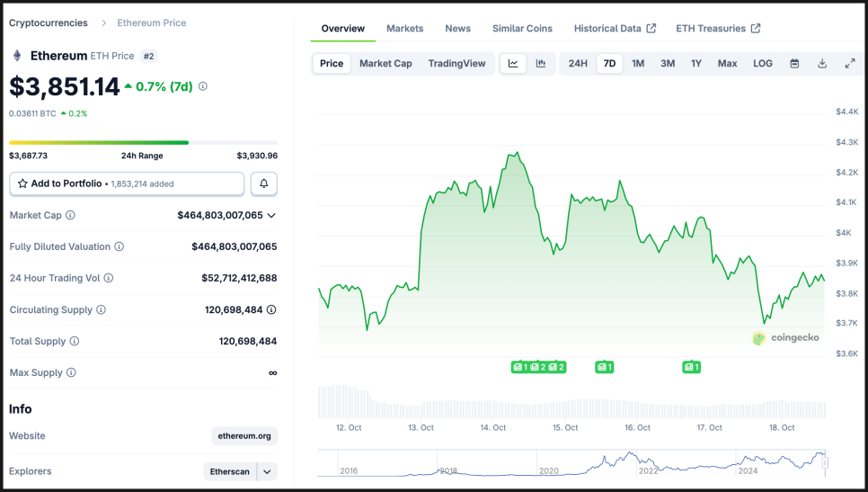Toggle LOG scale on chart
The height and width of the screenshot is (492, 868).
pyautogui.click(x=763, y=64)
